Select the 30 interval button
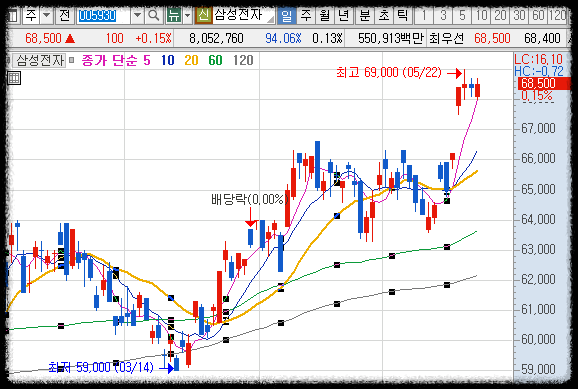The height and width of the screenshot is (389, 578). pos(520,16)
